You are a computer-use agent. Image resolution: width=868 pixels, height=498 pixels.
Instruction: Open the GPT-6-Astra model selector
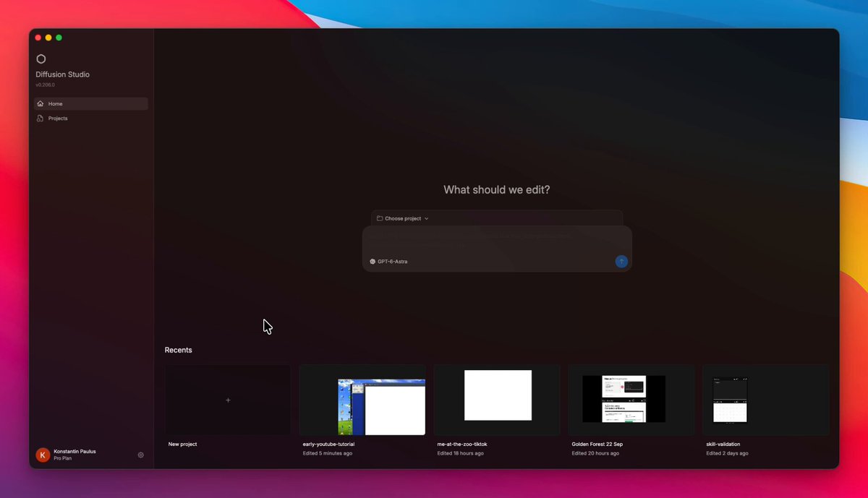click(388, 262)
